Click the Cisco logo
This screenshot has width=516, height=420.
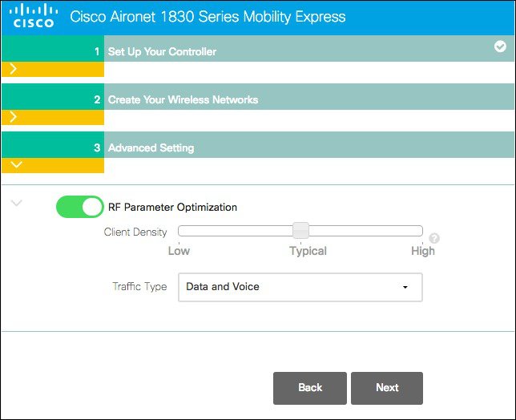tap(34, 15)
